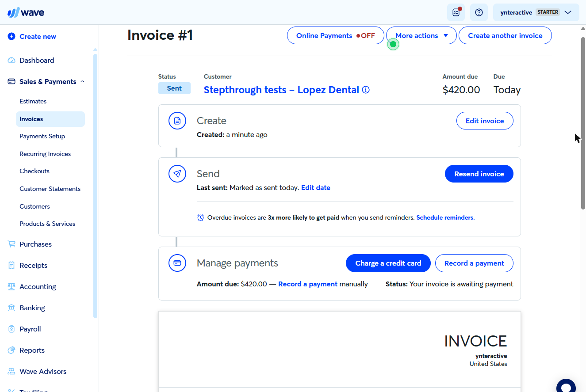Click the Sent status badge

(x=174, y=88)
